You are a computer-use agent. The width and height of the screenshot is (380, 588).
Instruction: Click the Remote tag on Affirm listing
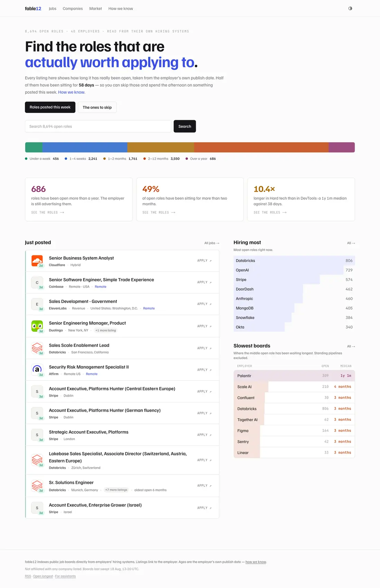[x=92, y=374]
